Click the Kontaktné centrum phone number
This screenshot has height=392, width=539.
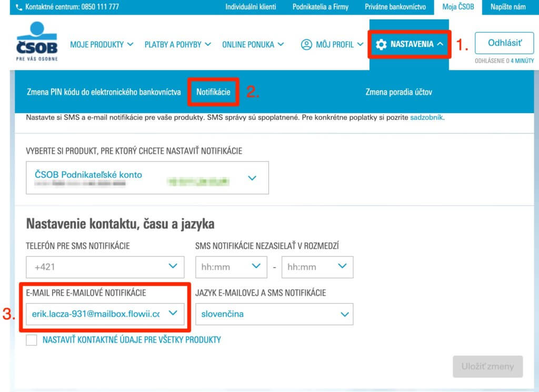pyautogui.click(x=101, y=7)
